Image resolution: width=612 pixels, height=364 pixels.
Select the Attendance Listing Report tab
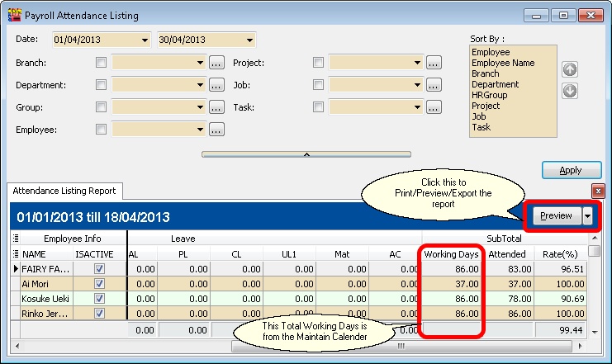(x=64, y=191)
